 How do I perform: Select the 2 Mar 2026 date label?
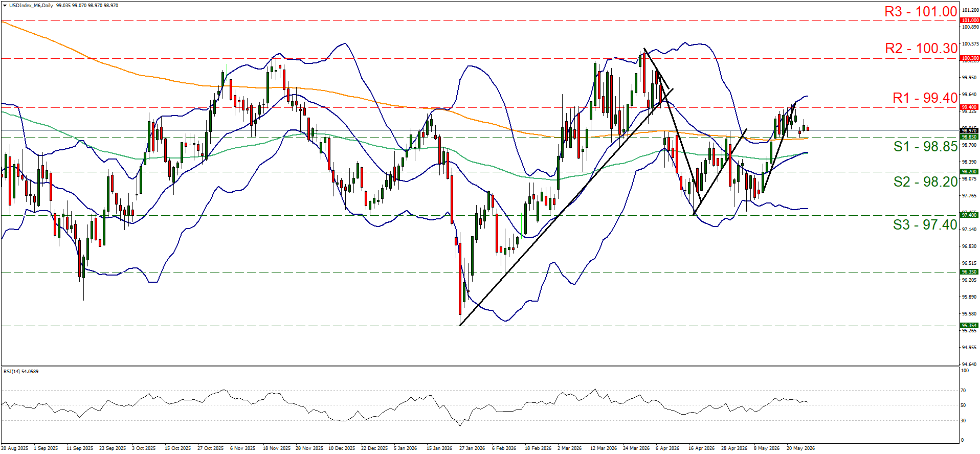pos(570,448)
